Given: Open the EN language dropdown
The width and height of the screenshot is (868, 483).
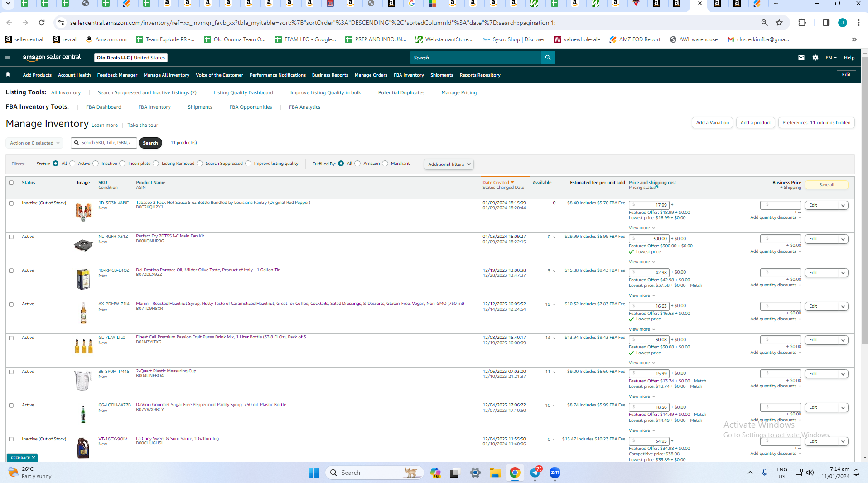Looking at the screenshot, I should pyautogui.click(x=831, y=58).
